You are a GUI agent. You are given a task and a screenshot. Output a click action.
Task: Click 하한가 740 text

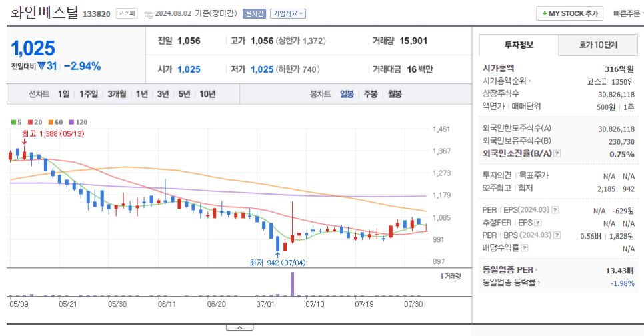pos(298,69)
